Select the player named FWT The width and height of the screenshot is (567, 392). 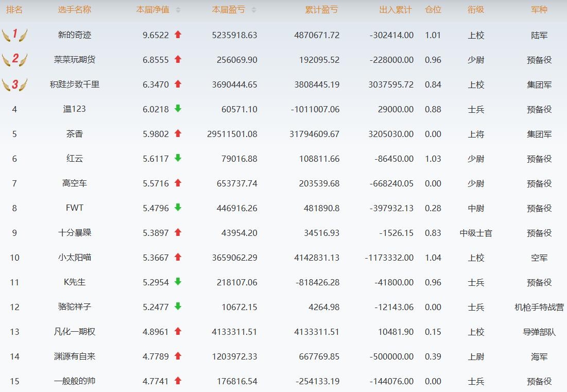click(x=75, y=208)
